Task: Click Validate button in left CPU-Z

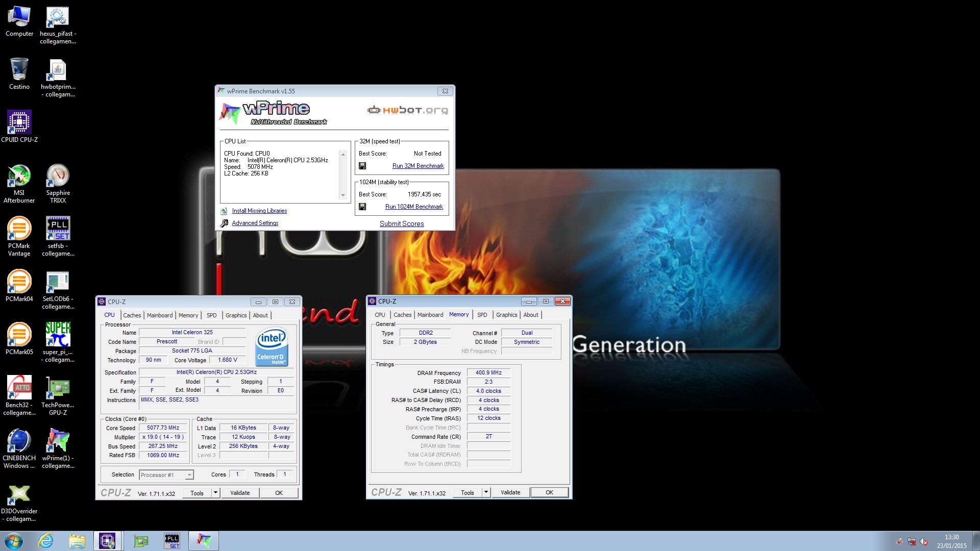Action: [x=240, y=493]
